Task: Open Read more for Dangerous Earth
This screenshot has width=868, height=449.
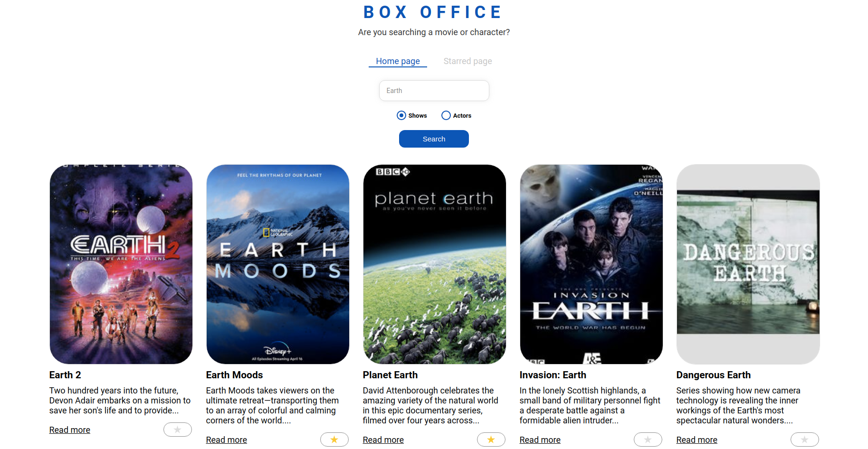Action: point(697,440)
